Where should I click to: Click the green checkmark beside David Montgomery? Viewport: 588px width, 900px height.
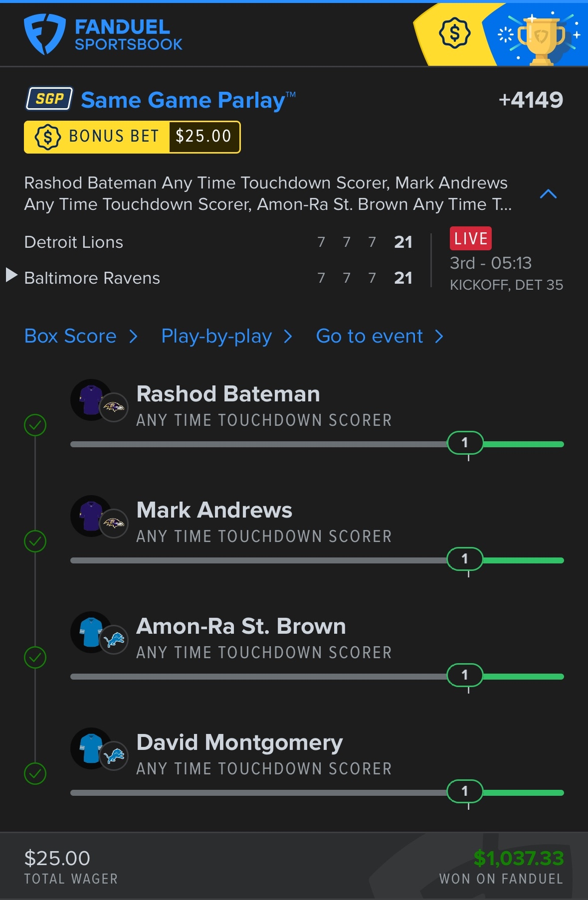coord(35,774)
